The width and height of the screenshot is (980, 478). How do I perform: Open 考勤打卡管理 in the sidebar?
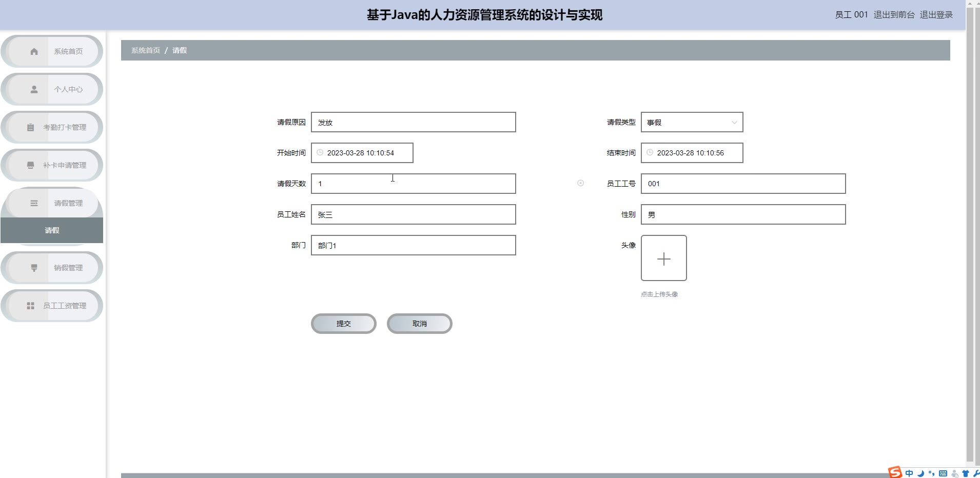pos(52,127)
